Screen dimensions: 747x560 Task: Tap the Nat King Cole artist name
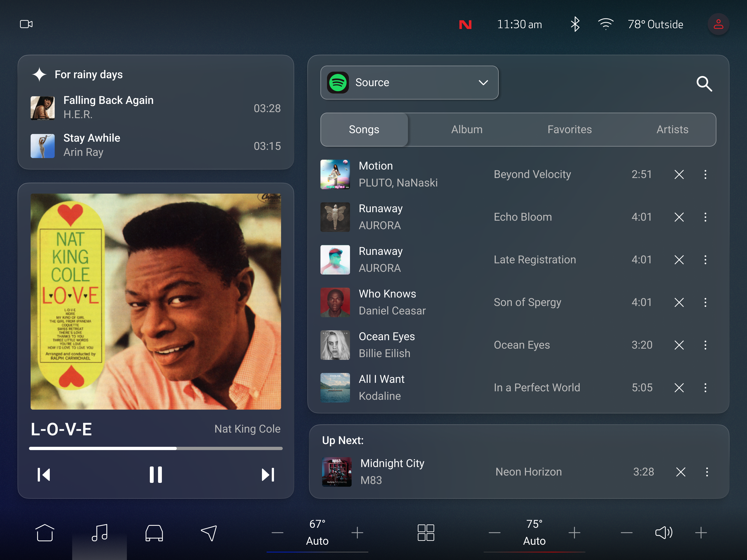tap(247, 429)
